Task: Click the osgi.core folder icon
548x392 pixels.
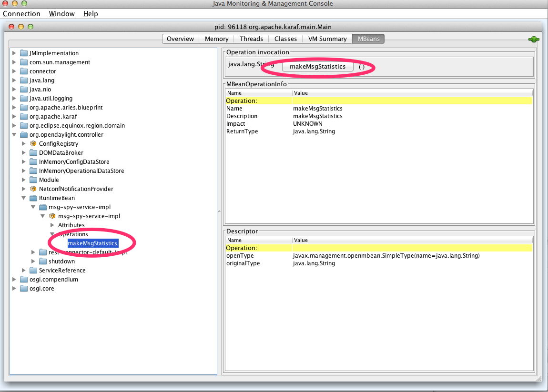Action: click(x=24, y=289)
